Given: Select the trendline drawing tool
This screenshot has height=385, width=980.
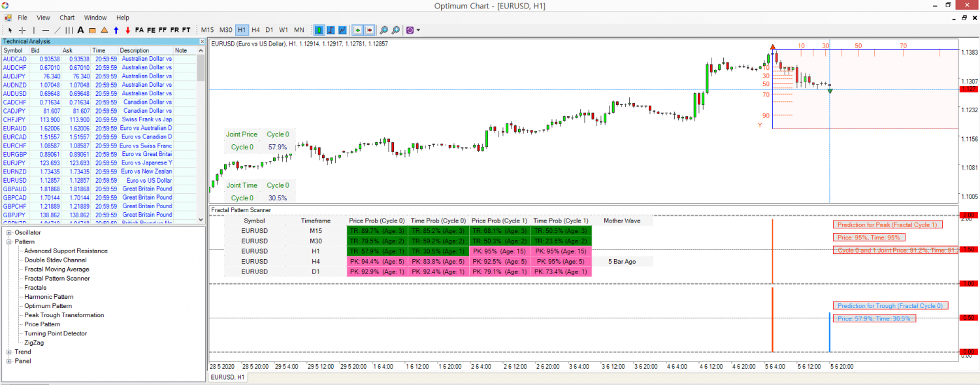Looking at the screenshot, I should click(57, 30).
